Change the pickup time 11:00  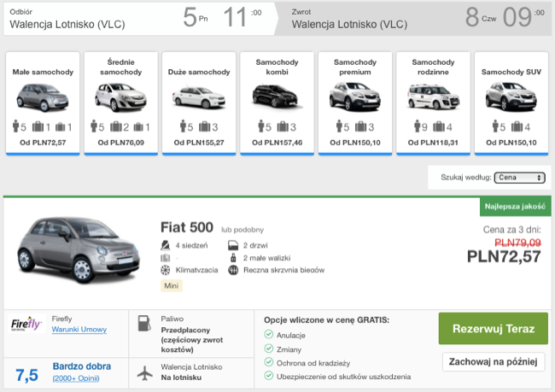click(242, 17)
